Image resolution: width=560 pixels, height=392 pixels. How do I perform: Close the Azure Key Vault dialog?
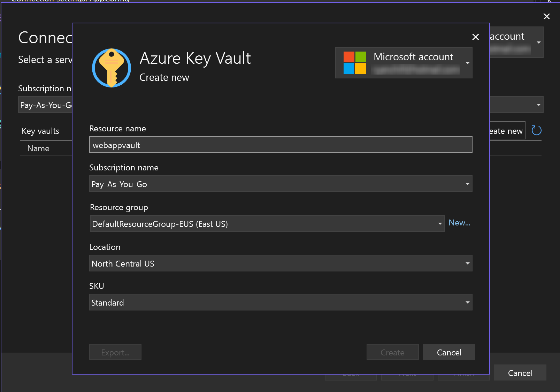476,37
